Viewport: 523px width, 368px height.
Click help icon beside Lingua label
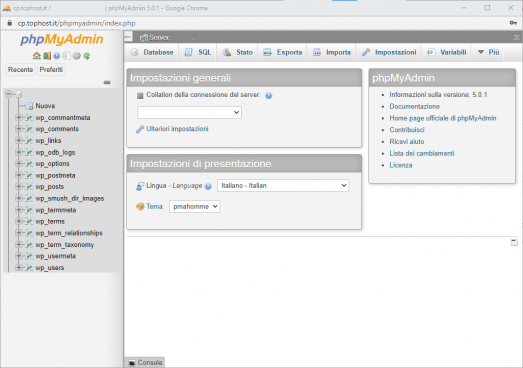(208, 187)
